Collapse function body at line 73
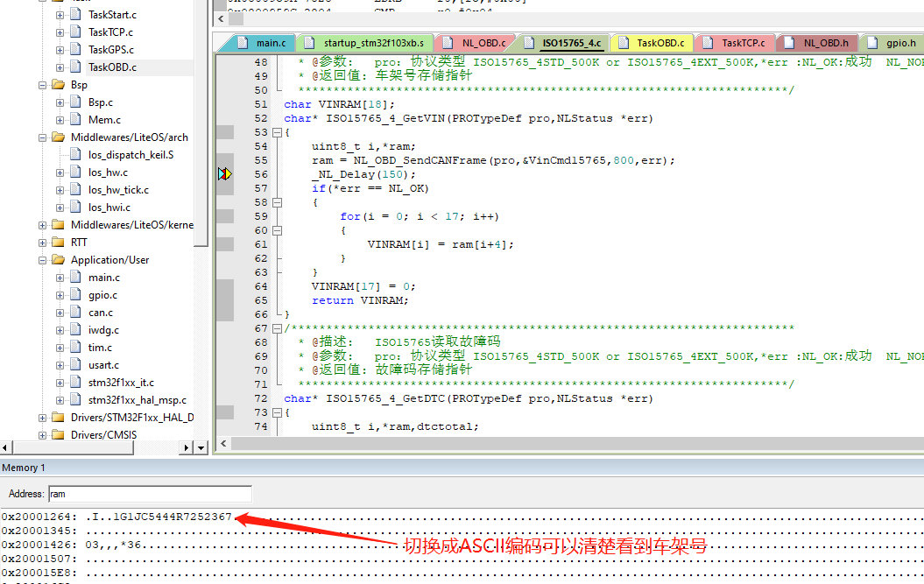The image size is (924, 584). [x=277, y=412]
